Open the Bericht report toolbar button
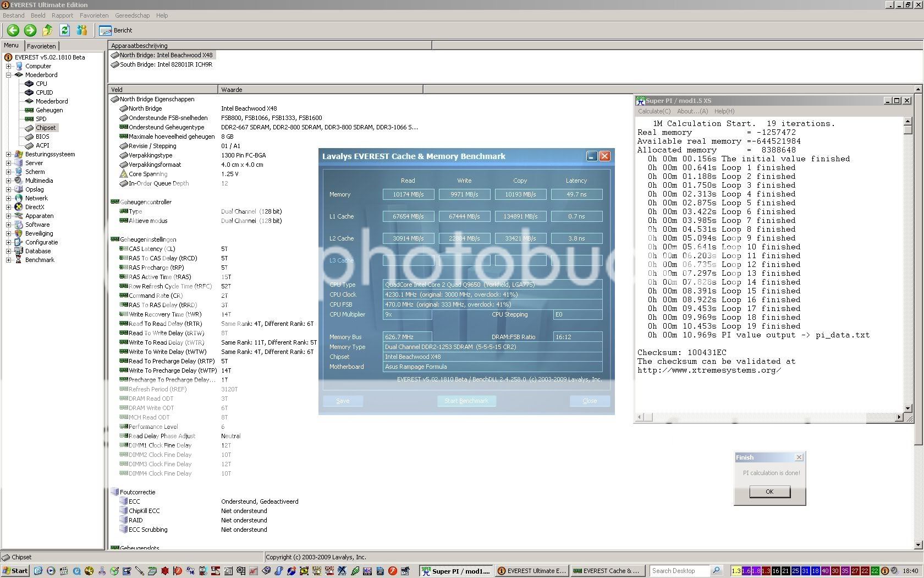 (x=116, y=30)
